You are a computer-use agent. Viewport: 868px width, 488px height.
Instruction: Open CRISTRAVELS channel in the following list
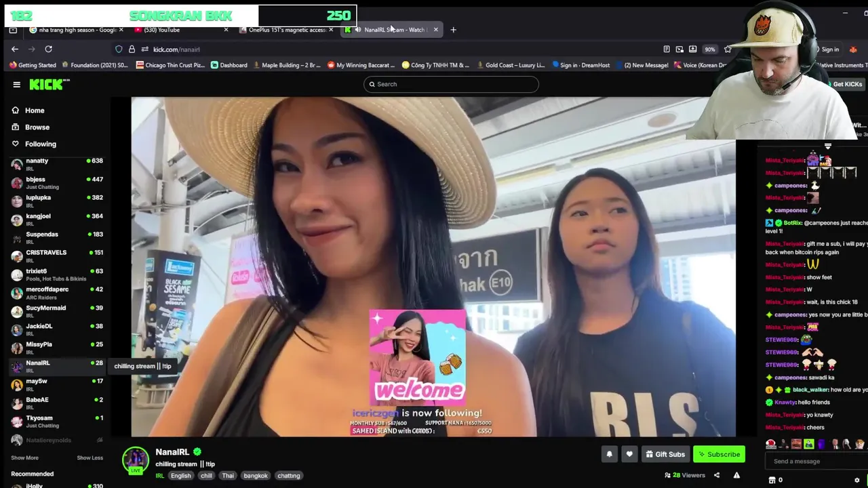coord(57,256)
